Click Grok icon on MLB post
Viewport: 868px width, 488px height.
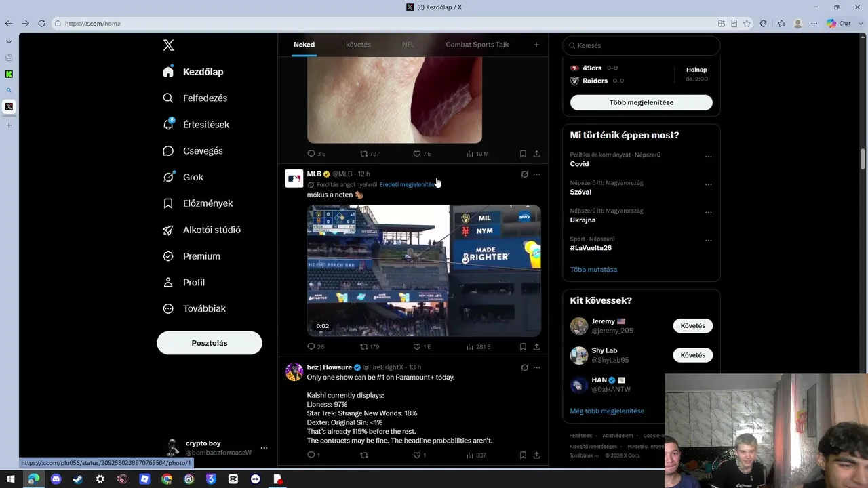(x=524, y=174)
